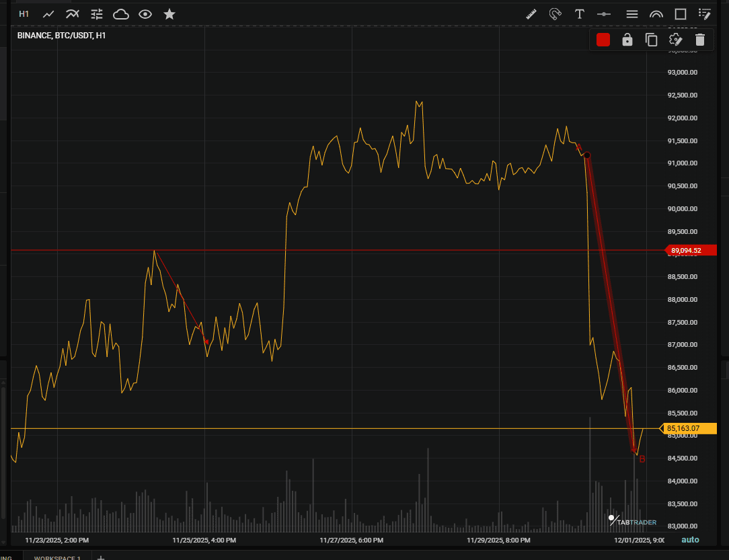
Task: Select the ruler measurement tool
Action: tap(531, 13)
